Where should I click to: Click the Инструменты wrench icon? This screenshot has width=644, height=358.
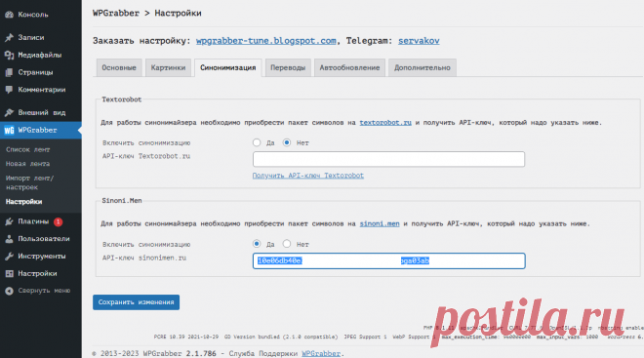click(x=9, y=257)
